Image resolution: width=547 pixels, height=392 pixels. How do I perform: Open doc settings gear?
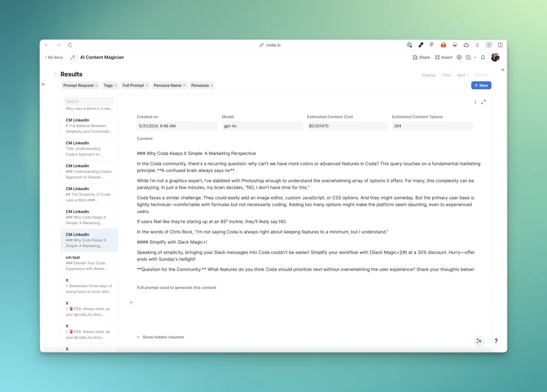tap(459, 57)
